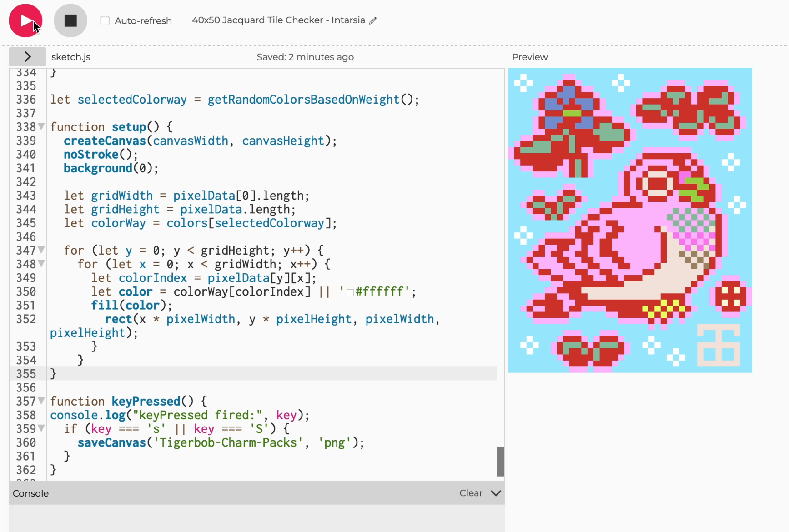Click the #ffffff color swatch in code
Viewport: 789px width, 532px height.
pos(350,292)
